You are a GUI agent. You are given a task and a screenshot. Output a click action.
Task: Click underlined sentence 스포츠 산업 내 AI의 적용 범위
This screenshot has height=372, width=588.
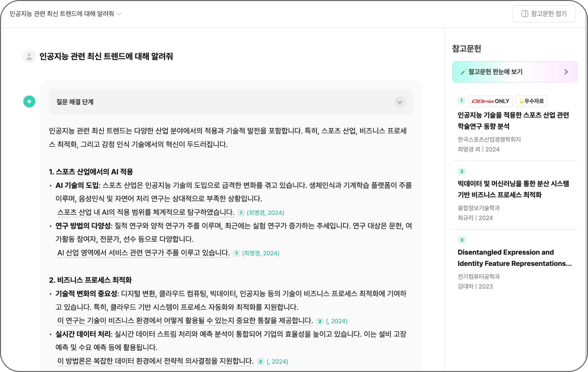(x=146, y=212)
